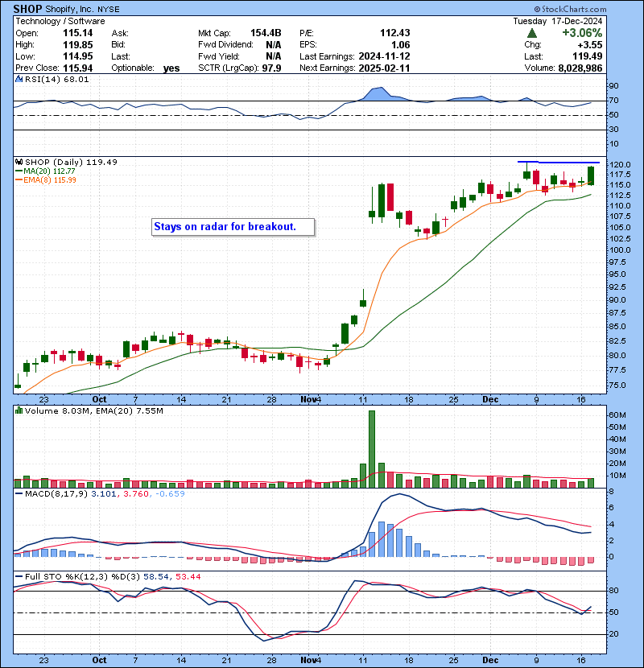
Task: Click the orange EMA(8) legend line marker
Action: click(x=19, y=179)
